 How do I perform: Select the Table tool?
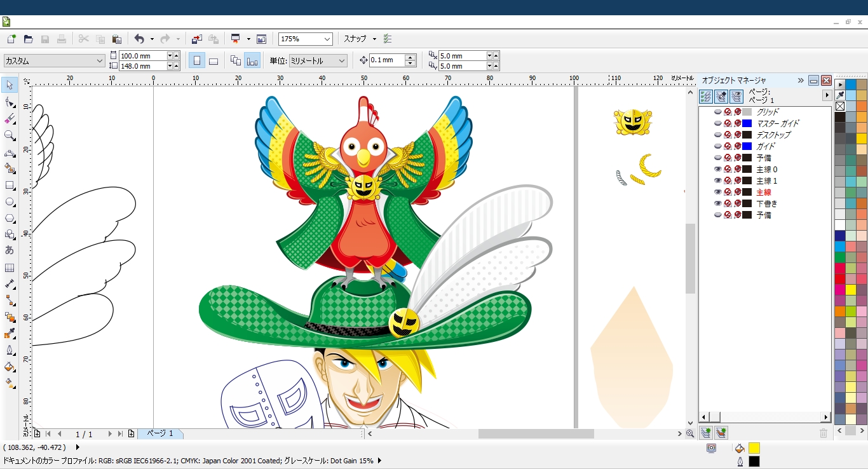[x=10, y=268]
